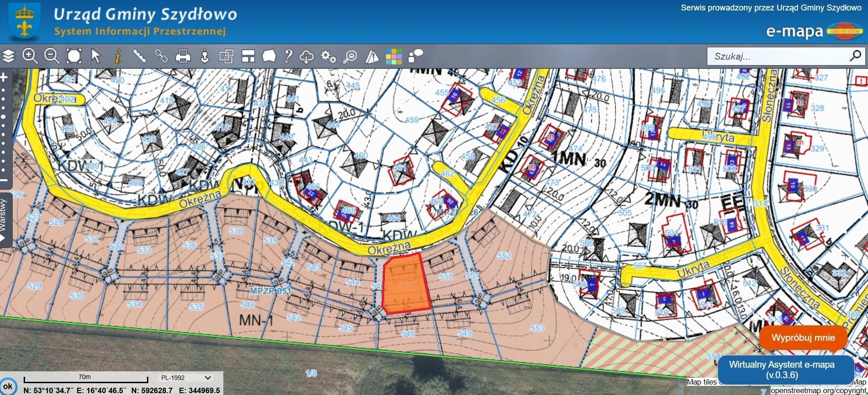Click the question mark help icon
This screenshot has width=868, height=395.
(288, 56)
